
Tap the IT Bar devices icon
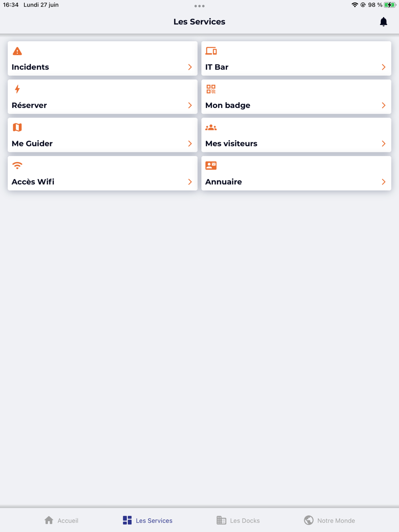211,51
